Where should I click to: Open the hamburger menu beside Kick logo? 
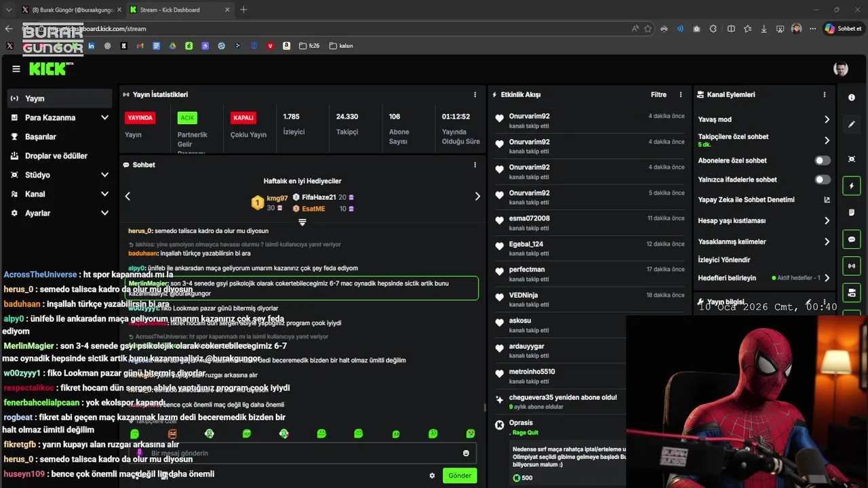point(16,68)
